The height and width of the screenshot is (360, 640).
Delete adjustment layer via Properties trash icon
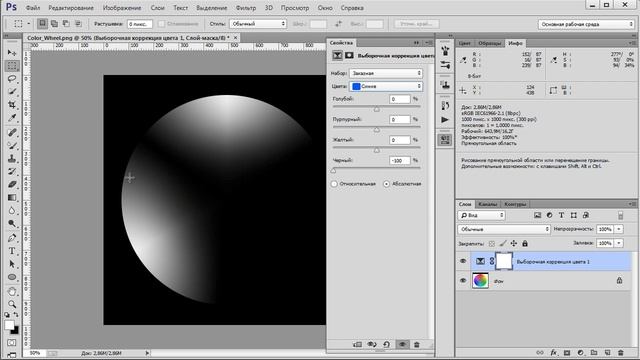click(x=417, y=344)
